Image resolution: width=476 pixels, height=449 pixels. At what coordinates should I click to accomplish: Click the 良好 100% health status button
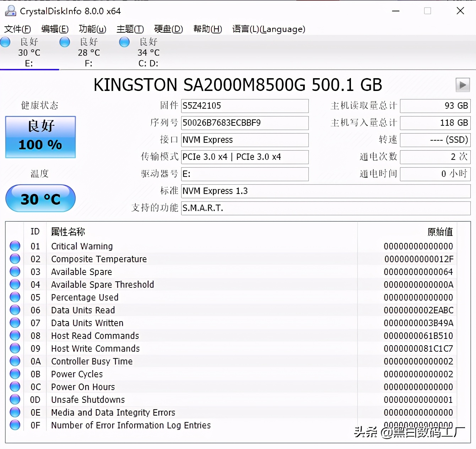tap(40, 137)
